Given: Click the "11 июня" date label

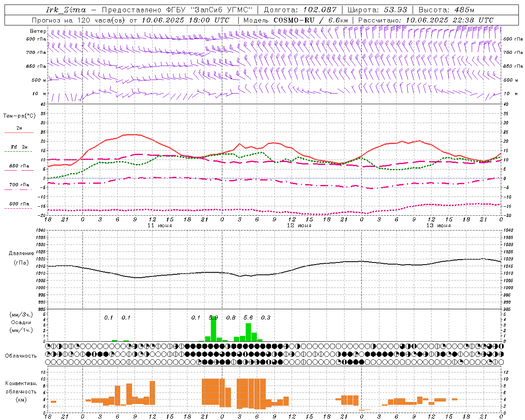Looking at the screenshot, I should pos(160,226).
